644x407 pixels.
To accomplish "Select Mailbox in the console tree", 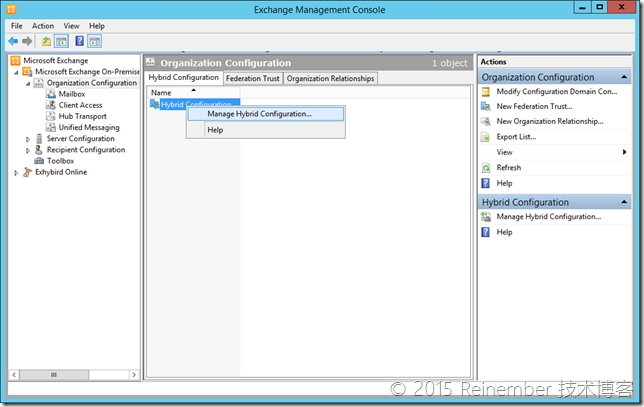I will pyautogui.click(x=72, y=94).
